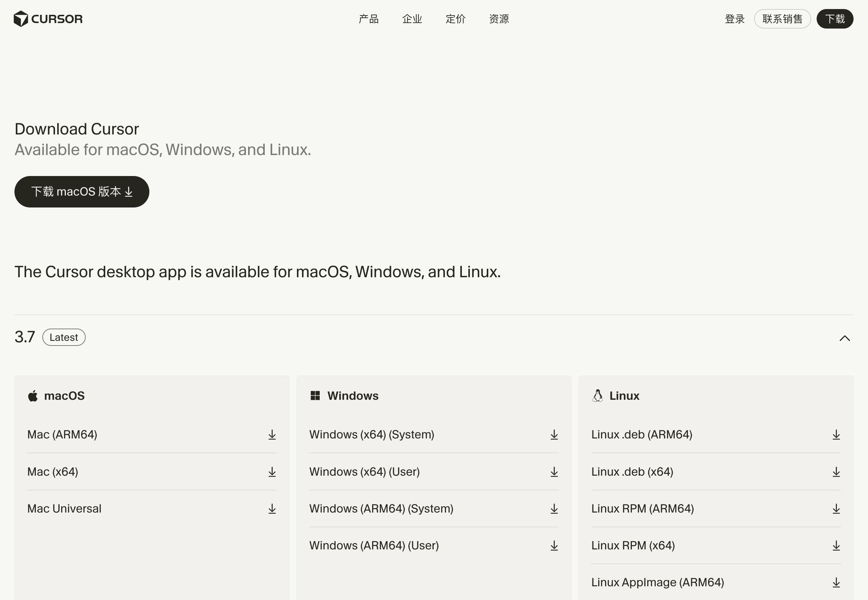Download icon for Mac (ARM64)

[x=272, y=434]
